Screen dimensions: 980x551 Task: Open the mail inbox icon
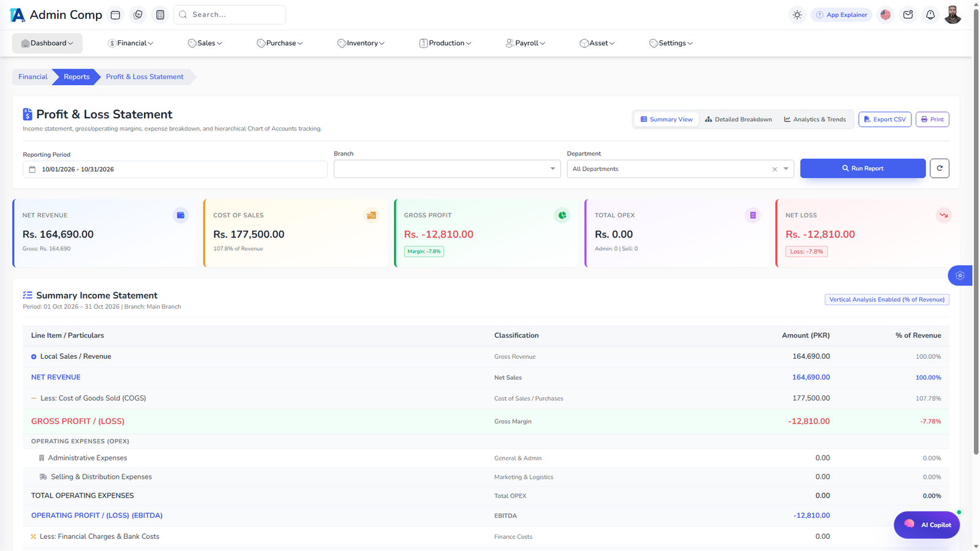(908, 15)
